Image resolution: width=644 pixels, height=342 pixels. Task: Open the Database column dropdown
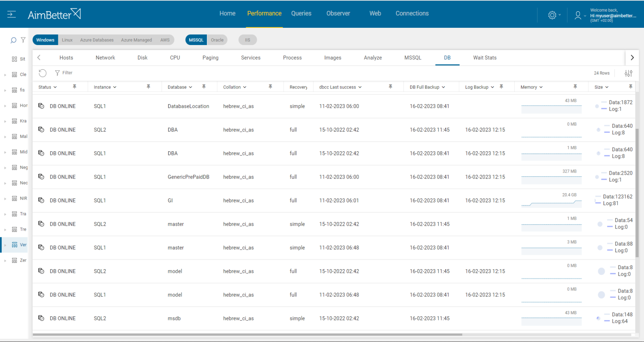click(x=190, y=87)
